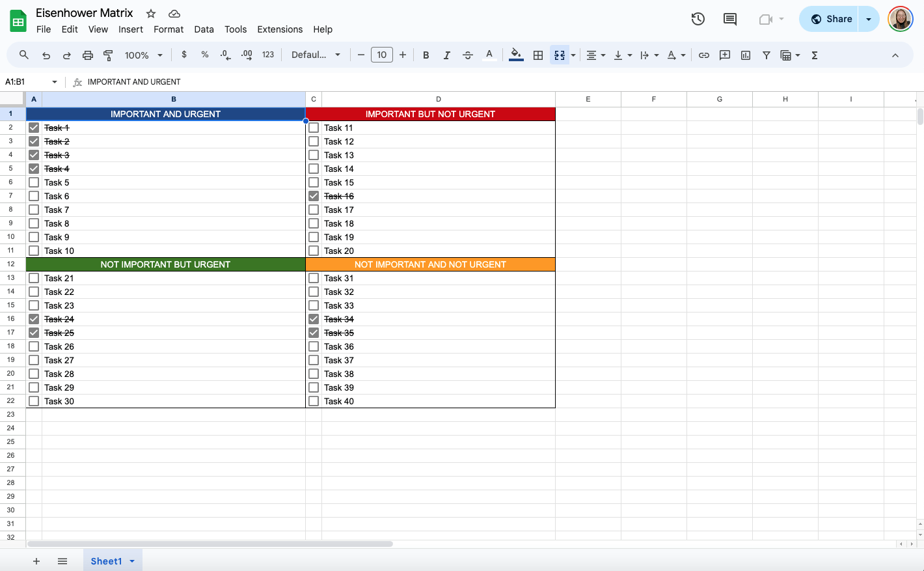Open the zoom 100% dropdown
Screen dimensions: 924x571
[144, 55]
